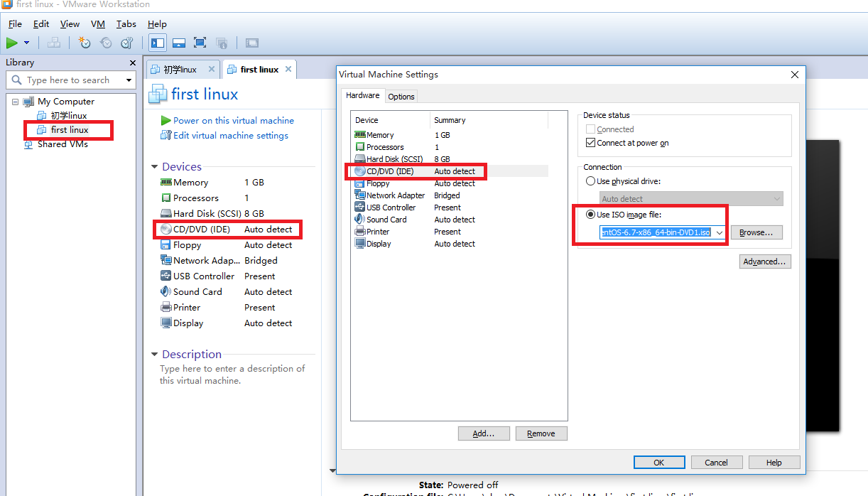The width and height of the screenshot is (868, 496).
Task: Click Memory icon in main Devices list
Action: click(166, 183)
